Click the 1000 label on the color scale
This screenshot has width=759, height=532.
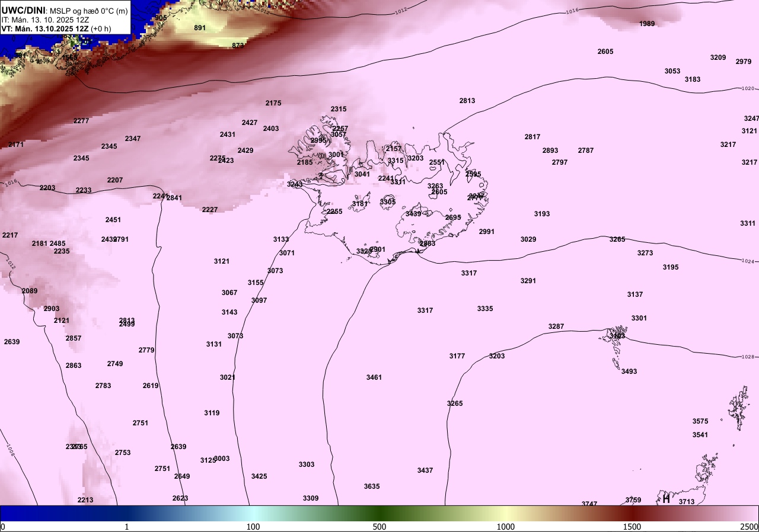point(506,527)
